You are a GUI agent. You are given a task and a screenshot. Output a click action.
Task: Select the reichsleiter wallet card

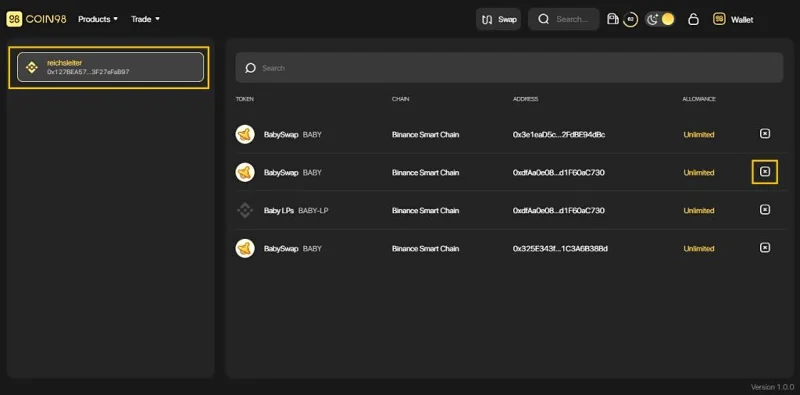point(110,67)
